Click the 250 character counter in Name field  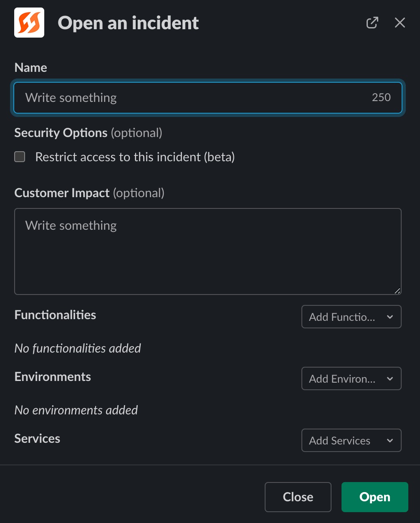381,97
